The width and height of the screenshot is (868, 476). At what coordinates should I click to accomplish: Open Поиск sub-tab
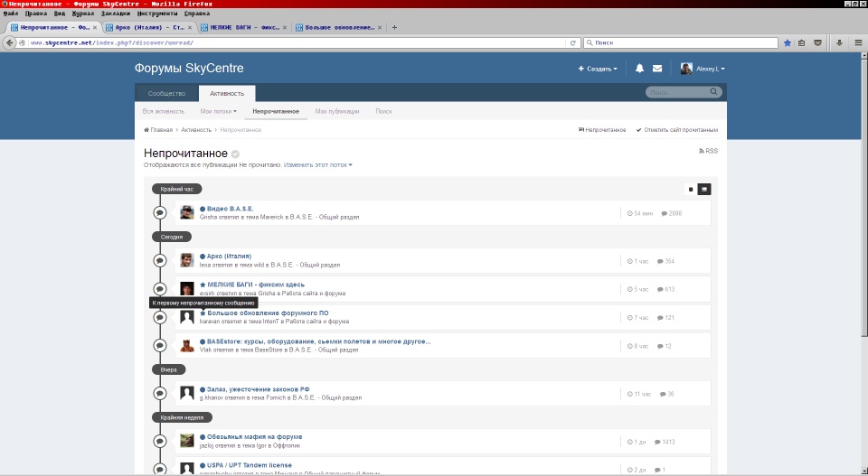[383, 111]
